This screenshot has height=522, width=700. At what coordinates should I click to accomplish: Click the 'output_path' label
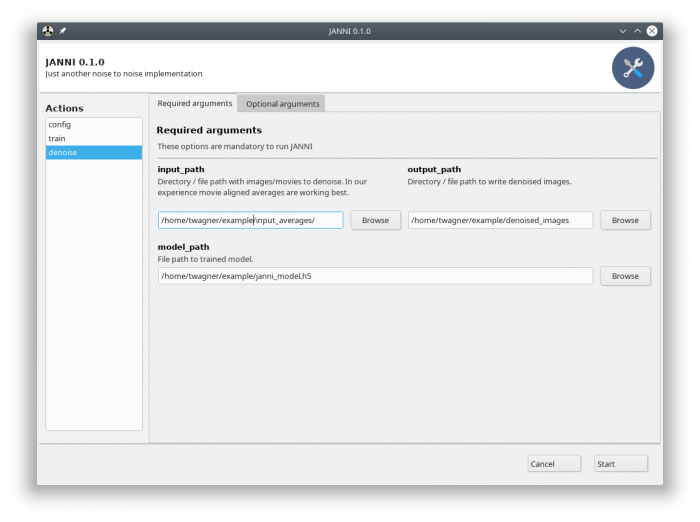434,169
